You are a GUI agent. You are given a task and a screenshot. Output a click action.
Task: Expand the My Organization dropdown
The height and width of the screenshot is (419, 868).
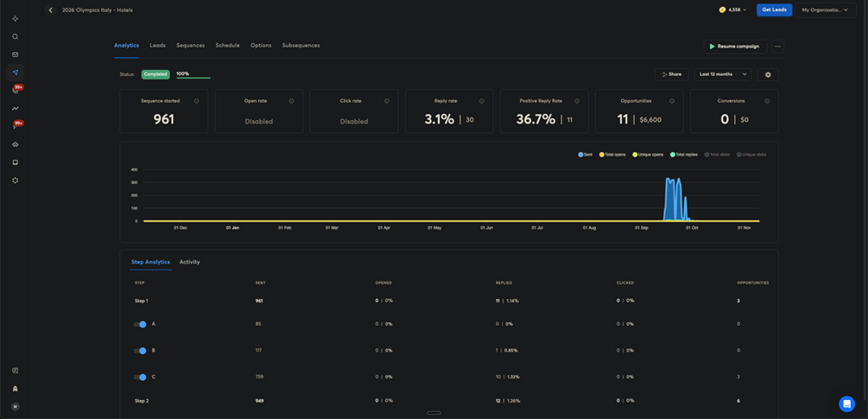point(826,10)
